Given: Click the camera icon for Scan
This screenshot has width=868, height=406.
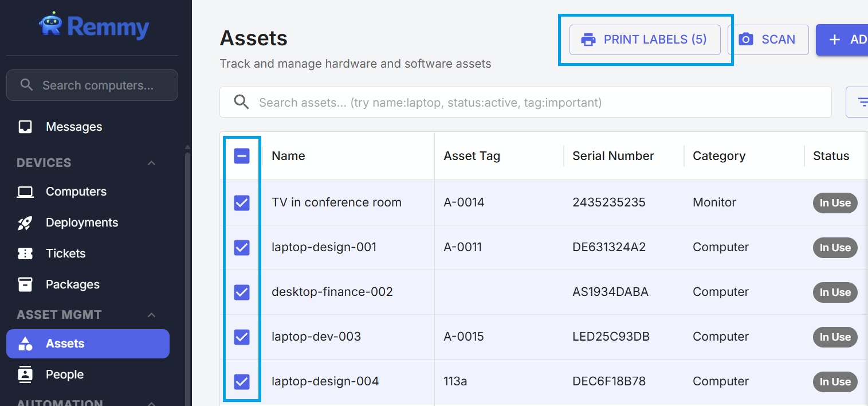Looking at the screenshot, I should [745, 40].
